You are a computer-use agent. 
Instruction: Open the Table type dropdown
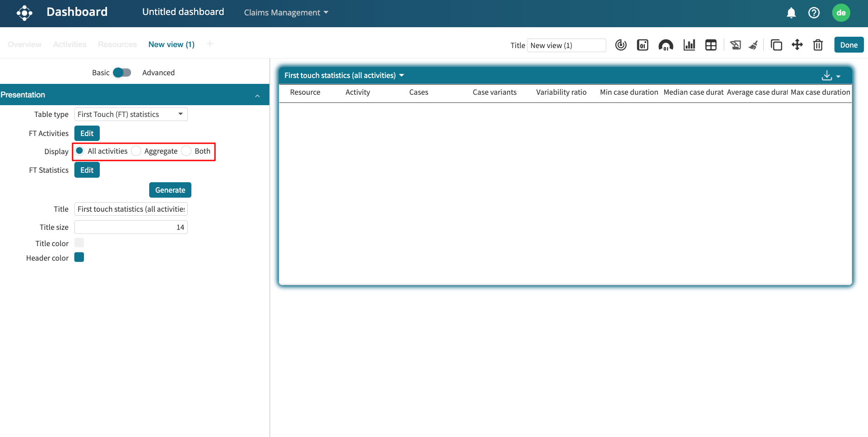pyautogui.click(x=131, y=114)
